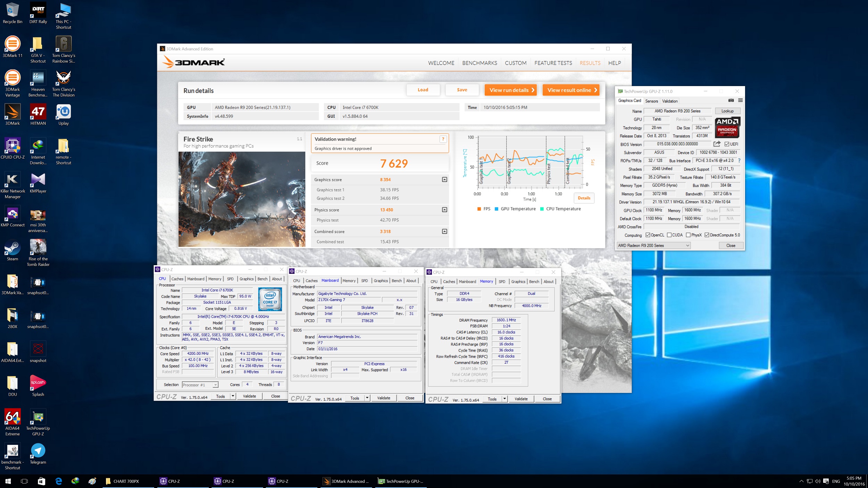The image size is (868, 488).
Task: Click CPU Temperature green legend swatch
Action: tap(542, 209)
